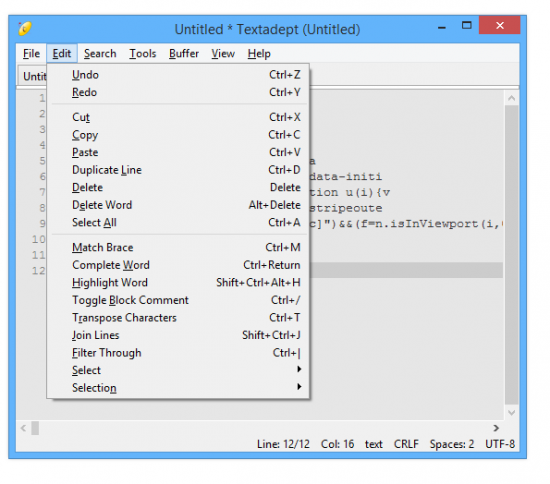Choose Toggle Block Comment entry
The width and height of the screenshot is (550, 484).
click(178, 300)
